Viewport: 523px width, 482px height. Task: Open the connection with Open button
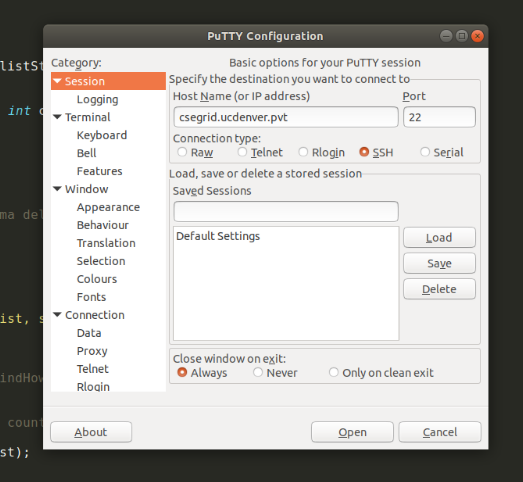coord(352,432)
